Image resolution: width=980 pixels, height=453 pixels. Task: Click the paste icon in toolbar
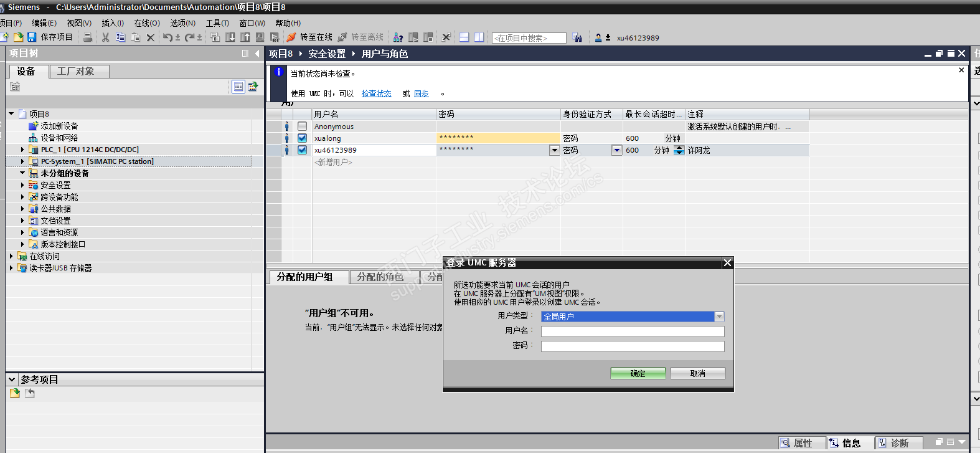pos(135,37)
